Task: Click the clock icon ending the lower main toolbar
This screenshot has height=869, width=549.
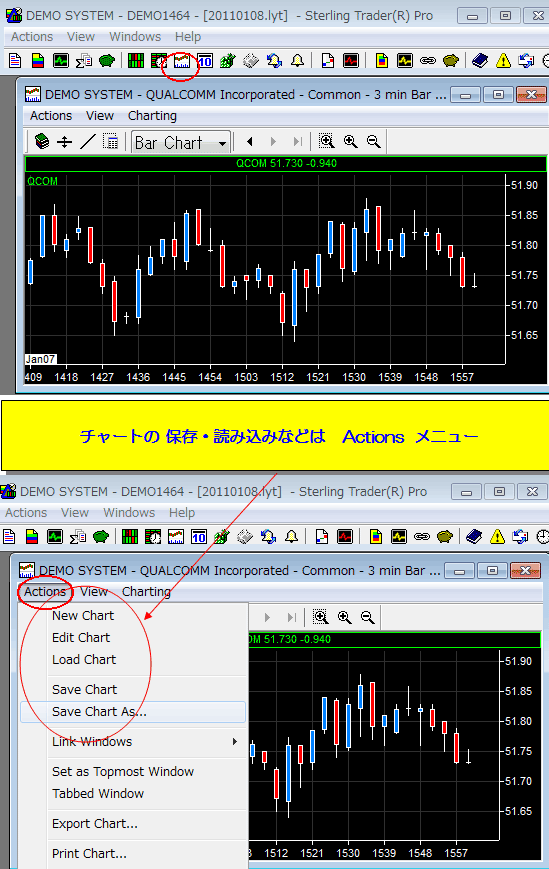Action: 543,536
